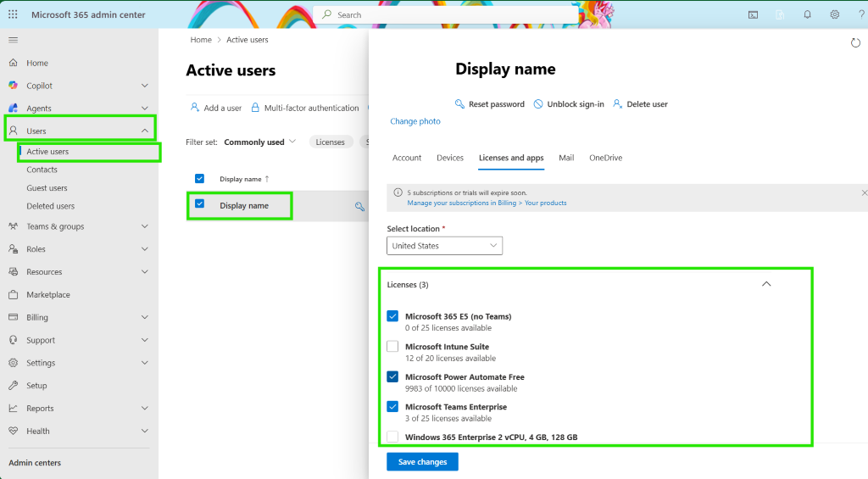Click the Save changes button
Viewport: 868px width, 479px height.
click(422, 462)
